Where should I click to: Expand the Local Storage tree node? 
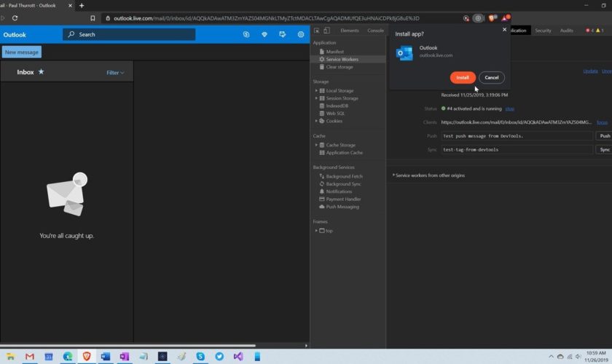pyautogui.click(x=316, y=91)
